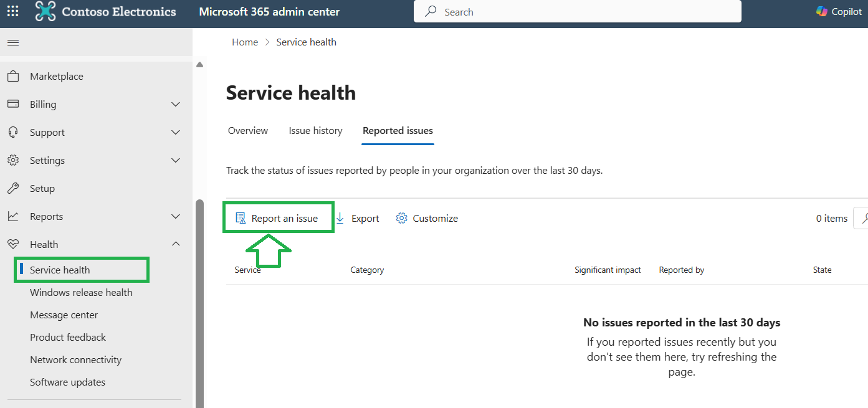Click the Reports label in sidebar

pos(47,216)
